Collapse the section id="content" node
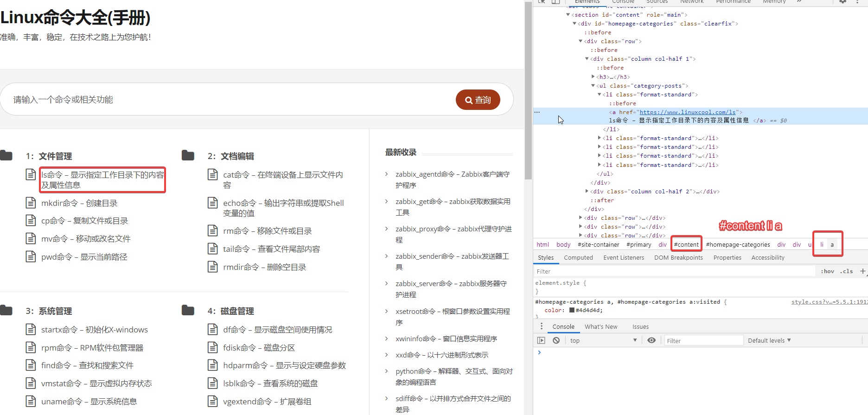 [568, 15]
